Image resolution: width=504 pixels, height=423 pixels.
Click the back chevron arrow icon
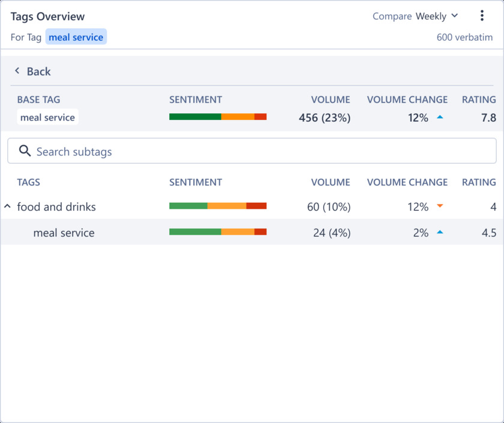17,71
